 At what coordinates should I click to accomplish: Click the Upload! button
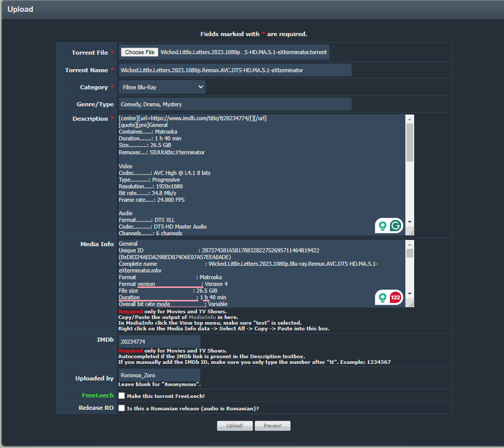234,426
